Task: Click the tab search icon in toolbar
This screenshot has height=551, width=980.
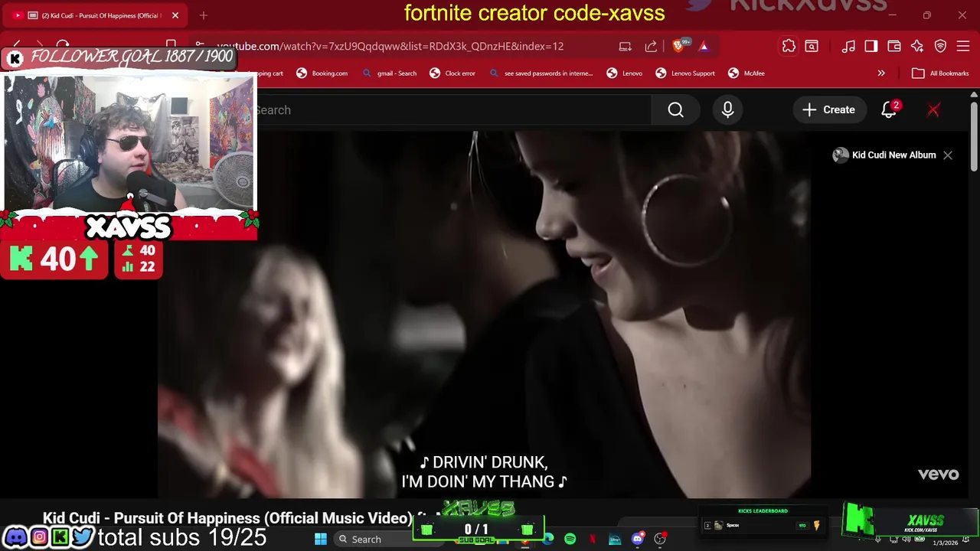Action: 812,47
